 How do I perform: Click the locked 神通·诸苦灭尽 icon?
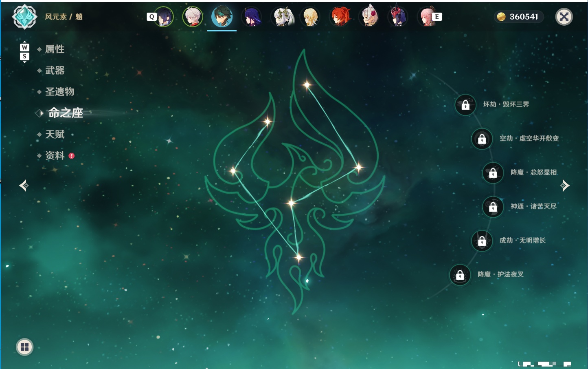pyautogui.click(x=493, y=207)
